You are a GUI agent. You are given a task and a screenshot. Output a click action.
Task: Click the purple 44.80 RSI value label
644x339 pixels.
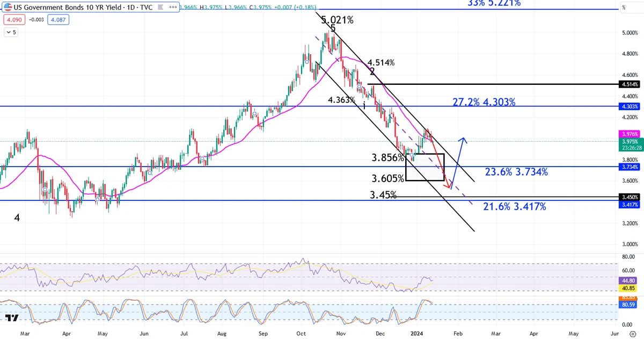point(628,280)
